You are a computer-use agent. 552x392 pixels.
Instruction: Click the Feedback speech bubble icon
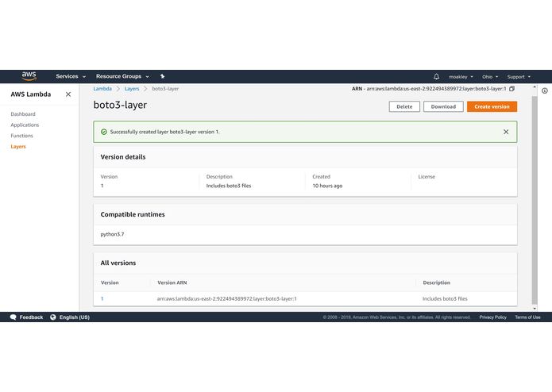pyautogui.click(x=13, y=317)
